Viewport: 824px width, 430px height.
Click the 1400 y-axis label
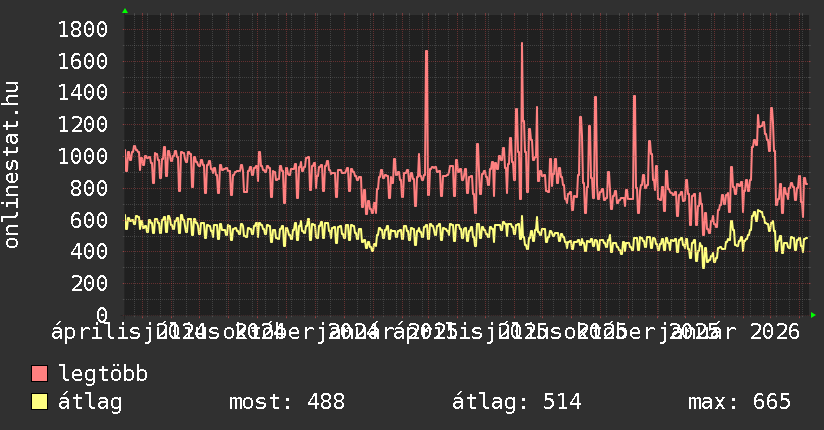(x=82, y=93)
